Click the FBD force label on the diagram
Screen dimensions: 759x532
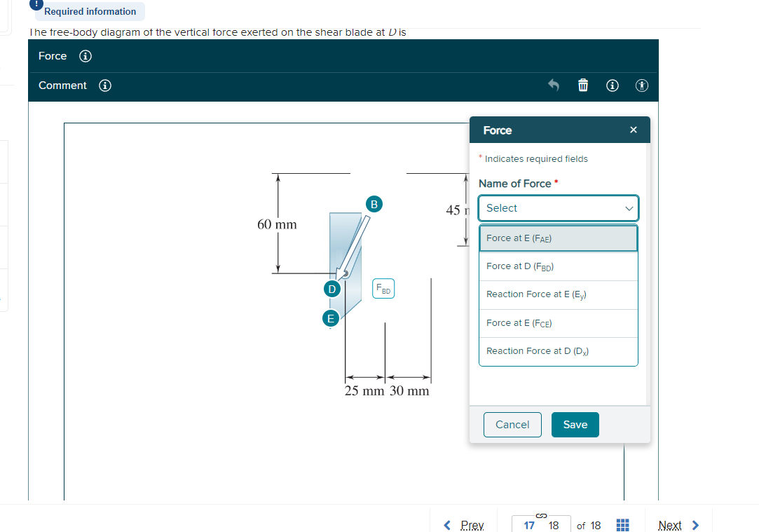(x=383, y=288)
